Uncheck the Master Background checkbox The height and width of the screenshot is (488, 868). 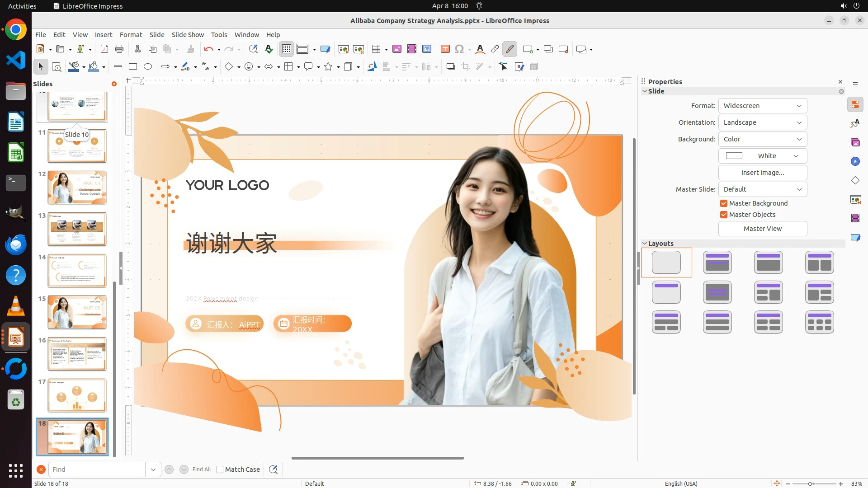pyautogui.click(x=724, y=203)
